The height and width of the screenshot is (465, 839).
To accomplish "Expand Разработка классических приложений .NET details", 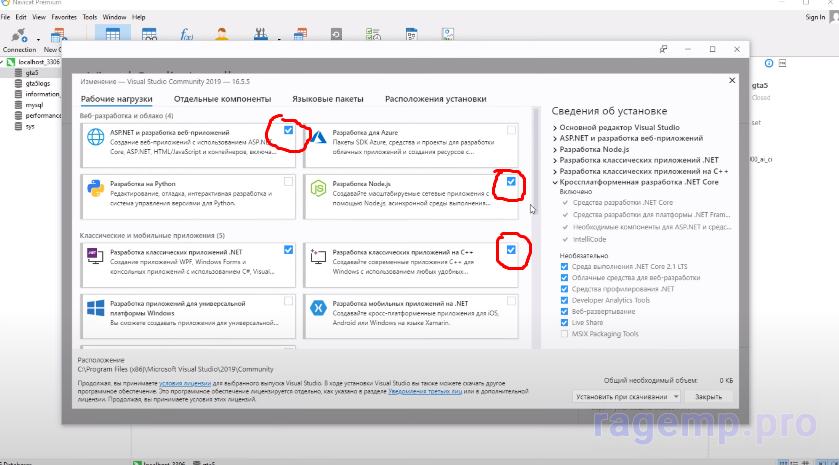I will (x=555, y=161).
